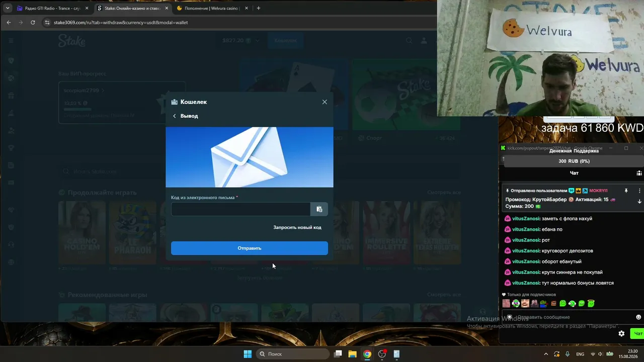644x362 pixels.
Task: Expand the Chrome tab search dropdown
Action: [7, 8]
